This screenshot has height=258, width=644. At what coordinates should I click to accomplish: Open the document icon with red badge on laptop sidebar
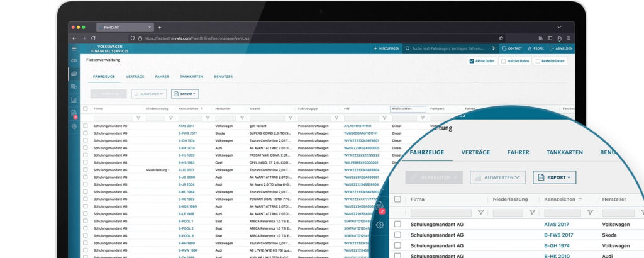[74, 113]
